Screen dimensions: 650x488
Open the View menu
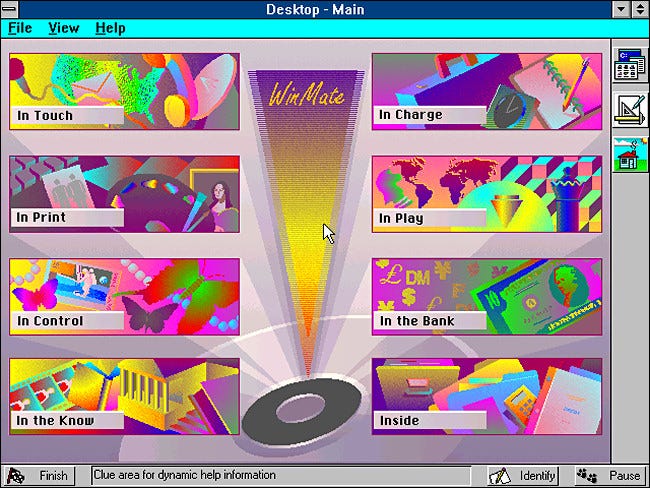click(x=63, y=28)
